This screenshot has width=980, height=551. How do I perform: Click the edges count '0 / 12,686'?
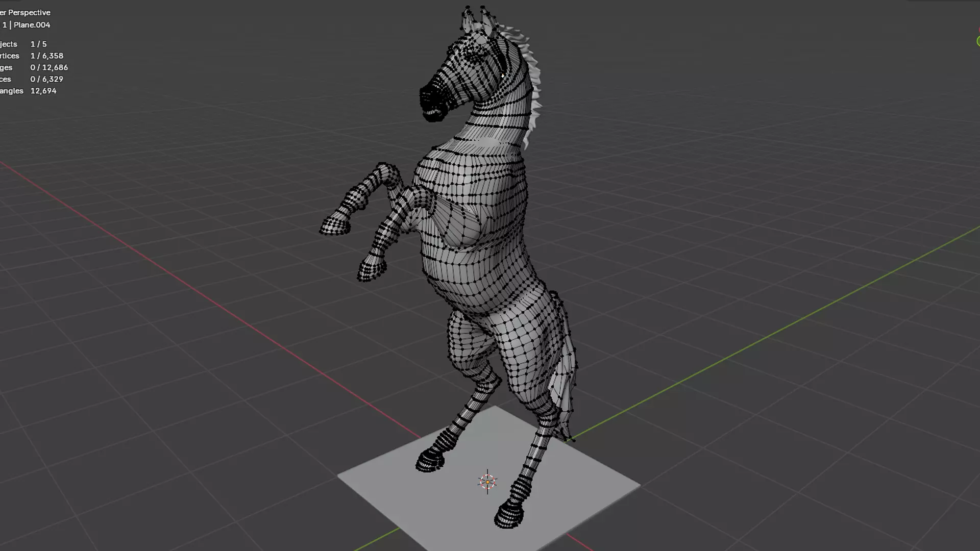coord(49,67)
